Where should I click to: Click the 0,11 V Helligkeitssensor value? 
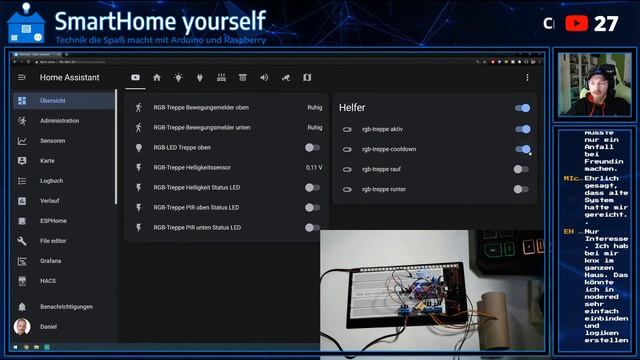[x=314, y=167]
